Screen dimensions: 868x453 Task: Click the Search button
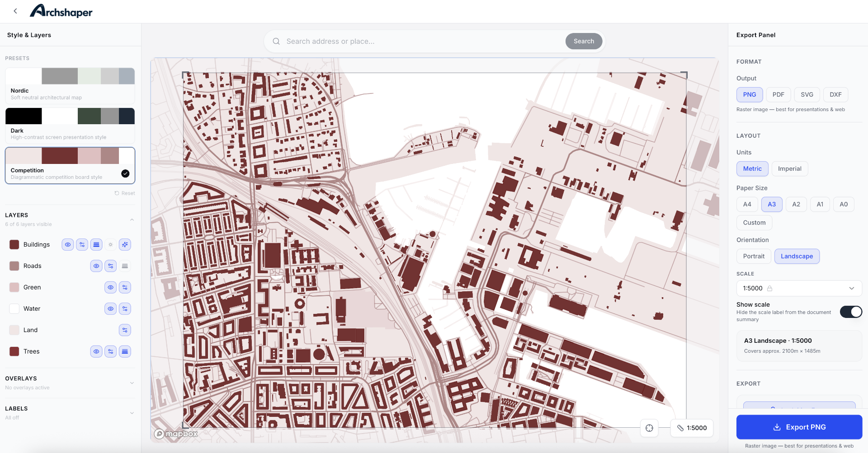(584, 41)
